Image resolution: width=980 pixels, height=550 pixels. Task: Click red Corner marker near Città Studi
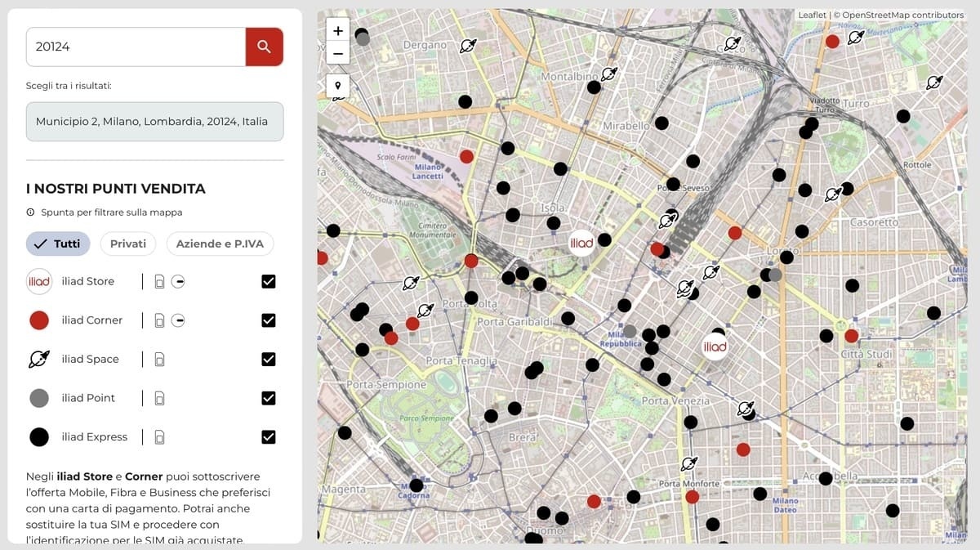pos(851,336)
